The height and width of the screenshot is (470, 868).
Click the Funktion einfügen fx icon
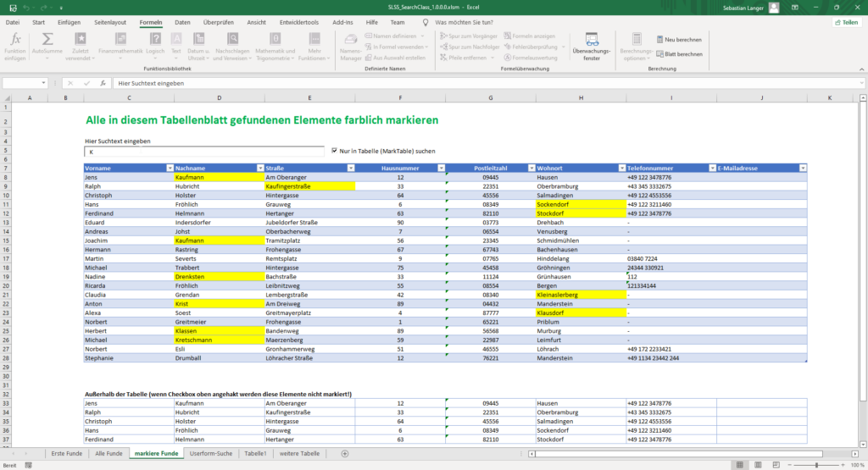point(14,40)
